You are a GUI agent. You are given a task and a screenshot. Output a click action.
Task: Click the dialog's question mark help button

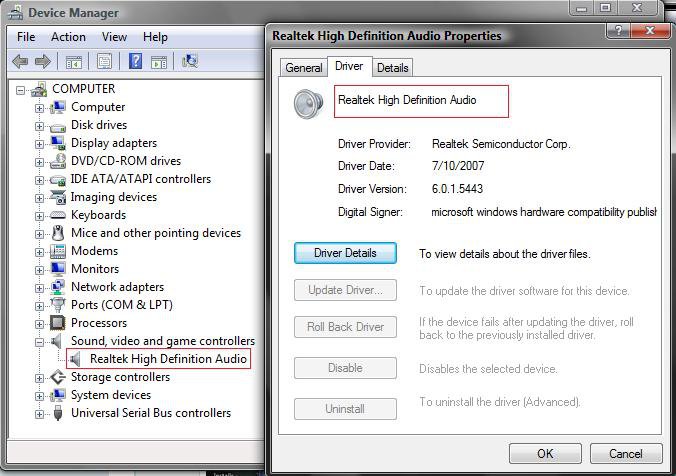619,31
